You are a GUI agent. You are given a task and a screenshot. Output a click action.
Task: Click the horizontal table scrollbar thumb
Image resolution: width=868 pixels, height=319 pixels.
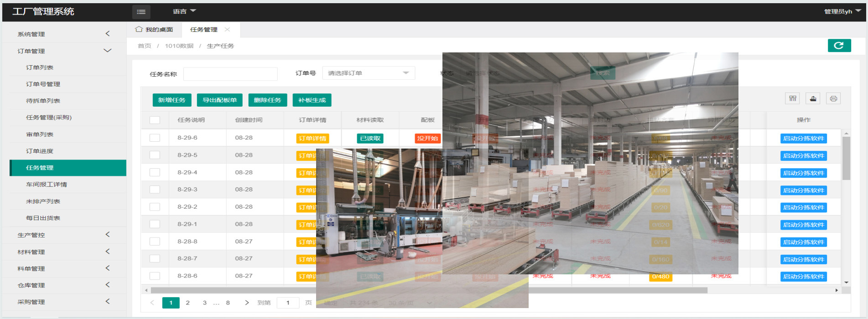pyautogui.click(x=429, y=290)
